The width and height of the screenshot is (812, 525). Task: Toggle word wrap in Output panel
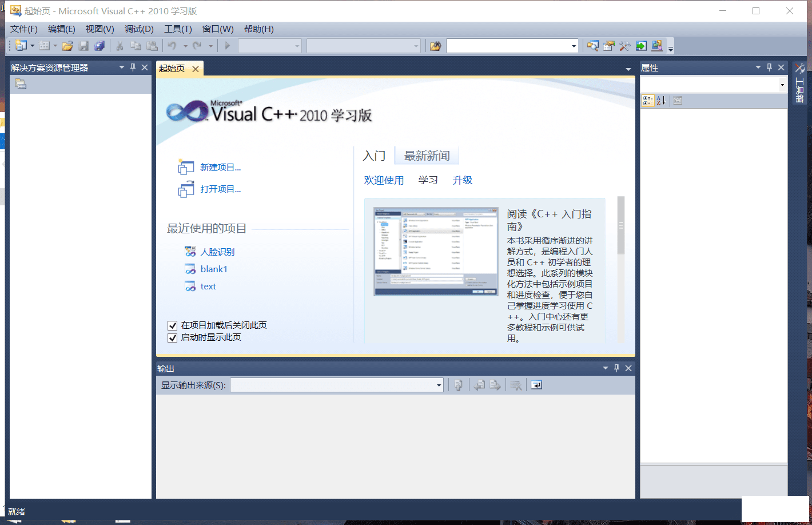pyautogui.click(x=536, y=385)
